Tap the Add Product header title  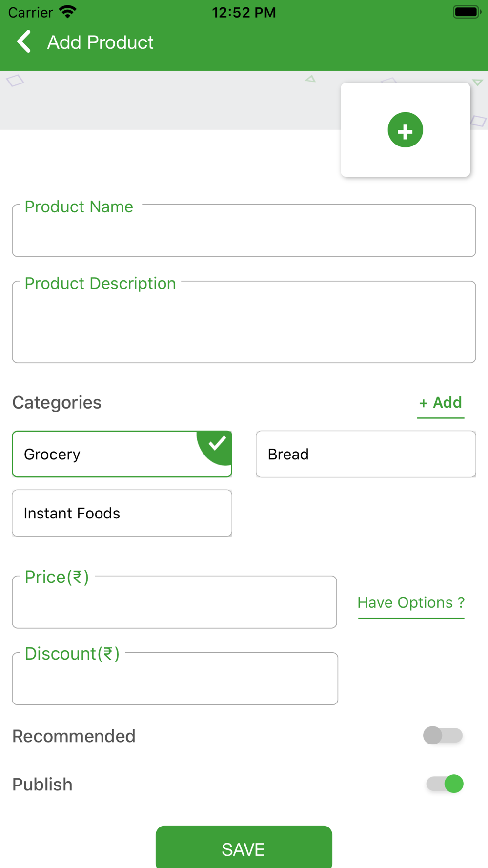(x=100, y=42)
